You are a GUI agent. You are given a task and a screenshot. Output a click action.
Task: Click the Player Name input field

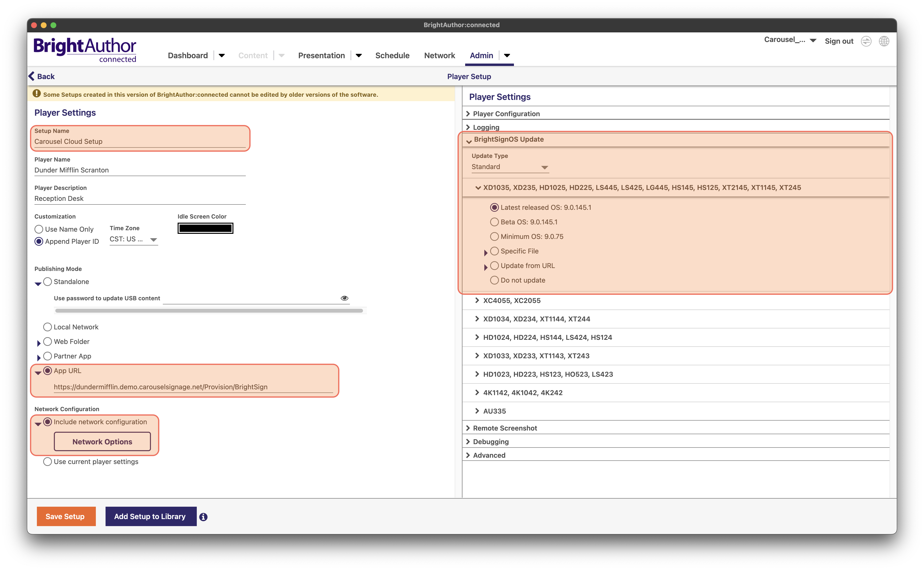(140, 170)
